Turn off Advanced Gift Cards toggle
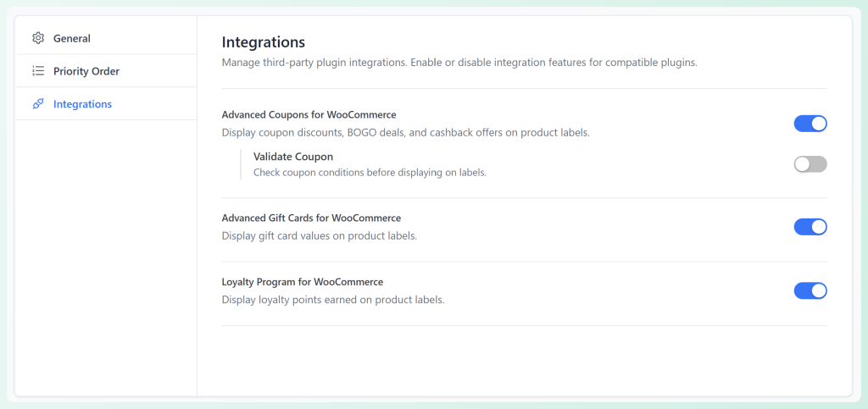The width and height of the screenshot is (868, 409). tap(810, 227)
